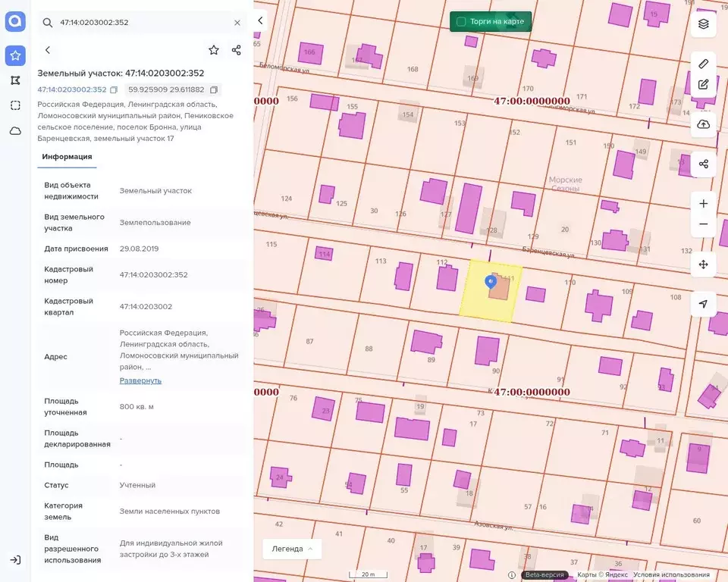Click the area value 800 кв. м
This screenshot has width=728, height=582.
[x=136, y=406]
